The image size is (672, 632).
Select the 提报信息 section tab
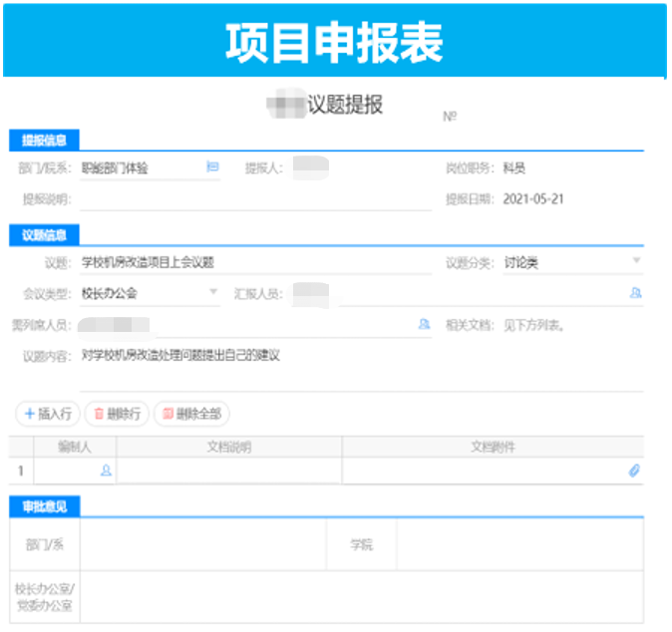pos(44,141)
